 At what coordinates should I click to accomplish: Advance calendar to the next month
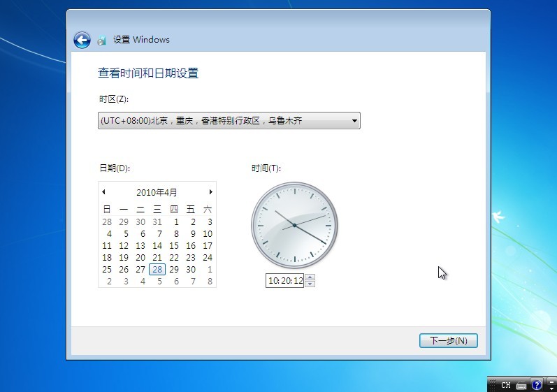coord(210,192)
